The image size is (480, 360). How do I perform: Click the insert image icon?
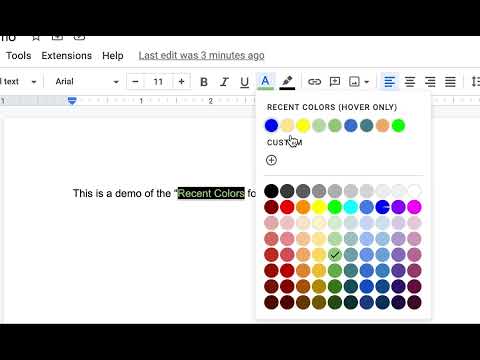[x=354, y=82]
